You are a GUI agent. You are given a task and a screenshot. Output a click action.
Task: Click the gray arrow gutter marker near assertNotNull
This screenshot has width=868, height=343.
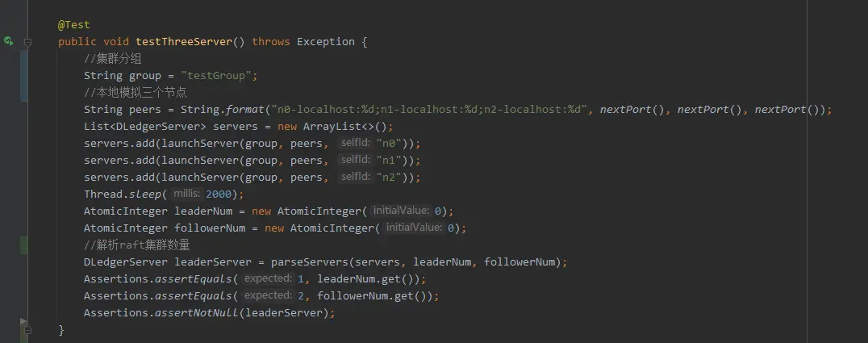click(23, 321)
